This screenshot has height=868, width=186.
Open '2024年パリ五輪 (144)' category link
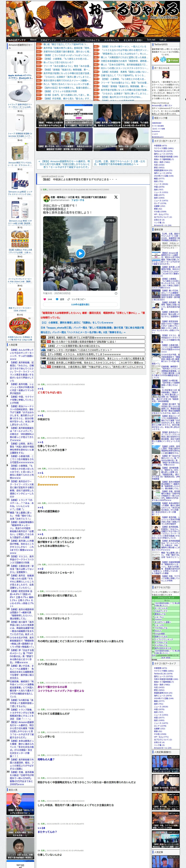(164, 176)
